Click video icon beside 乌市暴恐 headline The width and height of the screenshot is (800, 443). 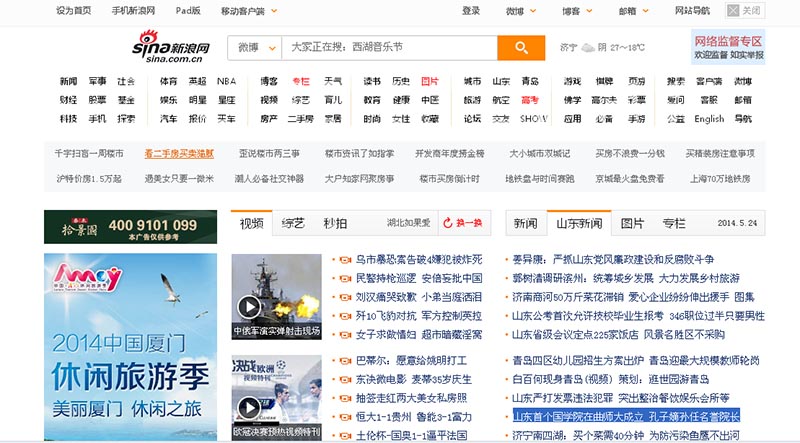tap(345, 260)
